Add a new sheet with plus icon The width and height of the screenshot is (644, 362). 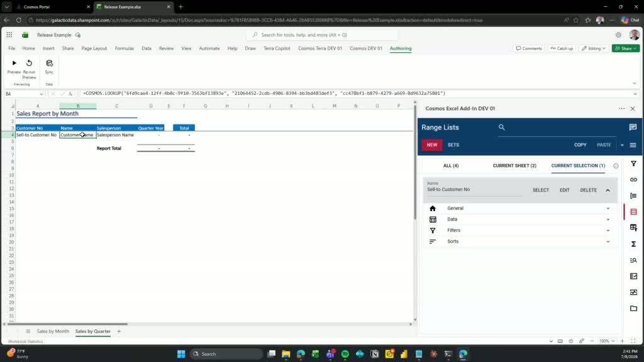[x=119, y=331]
